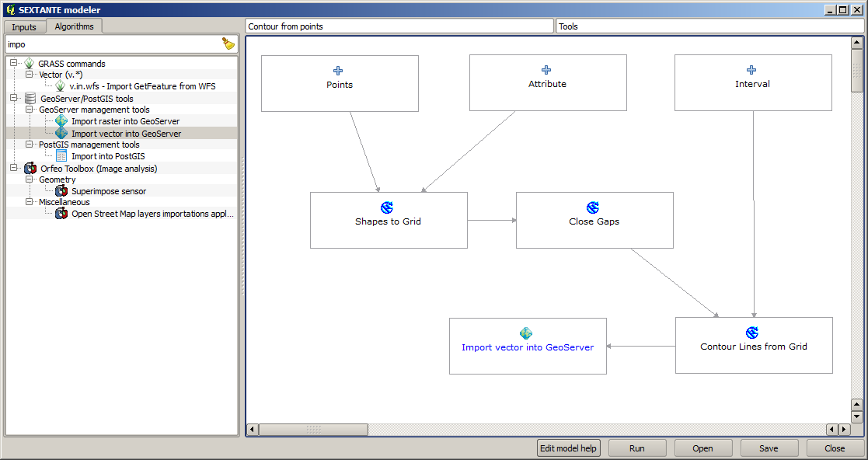
Task: Run the model
Action: coord(637,448)
